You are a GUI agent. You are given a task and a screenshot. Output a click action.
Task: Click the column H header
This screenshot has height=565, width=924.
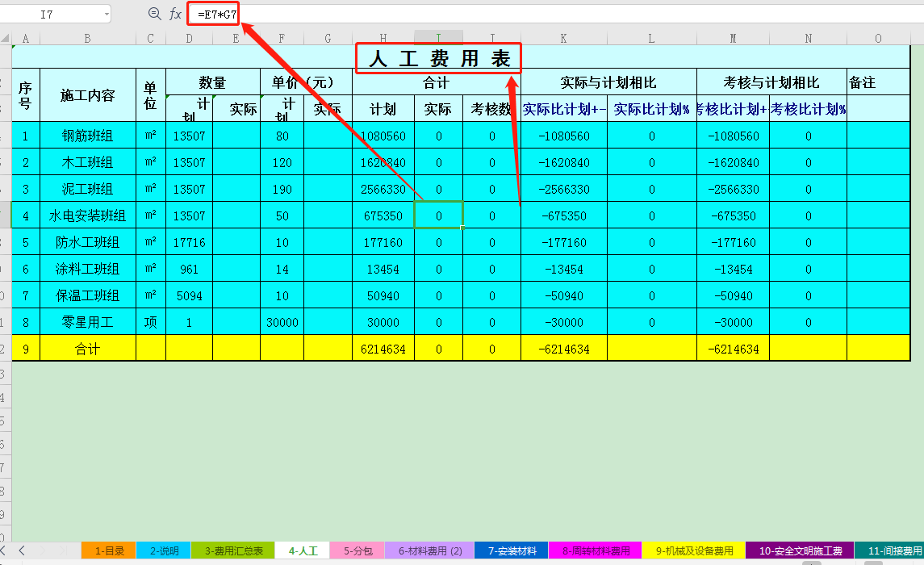383,37
